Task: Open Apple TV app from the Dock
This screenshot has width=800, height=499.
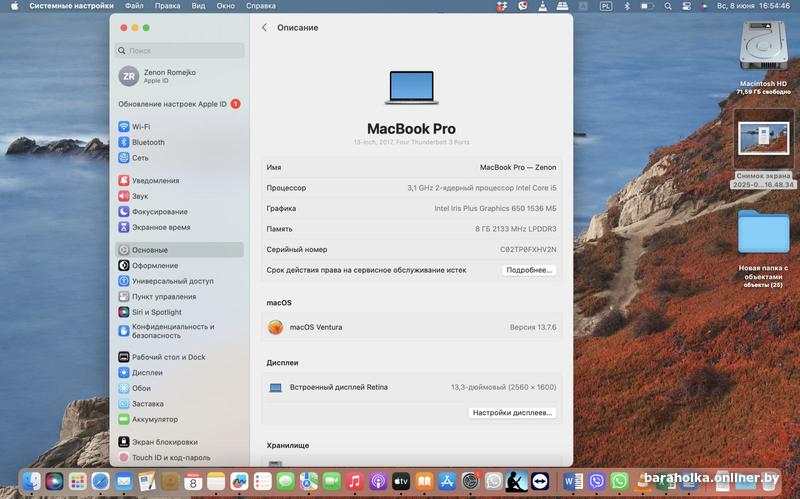Action: (401, 481)
